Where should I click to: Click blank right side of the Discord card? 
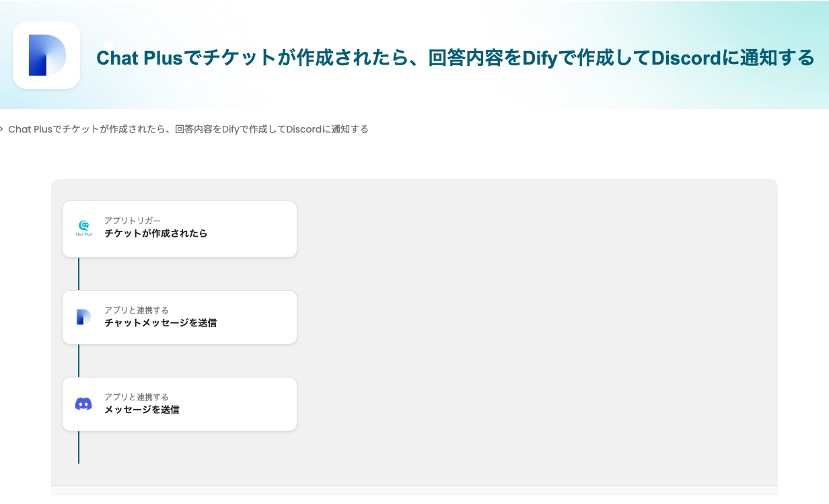(262, 404)
